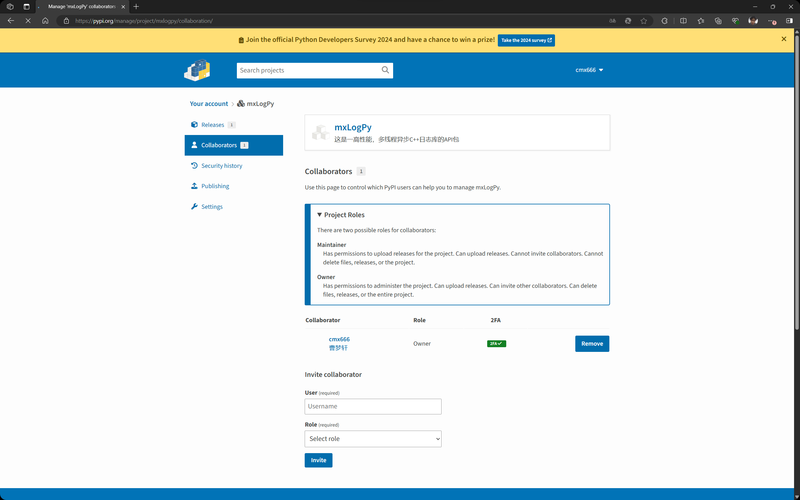Stop page loading with X button
The width and height of the screenshot is (800, 500).
tap(28, 21)
